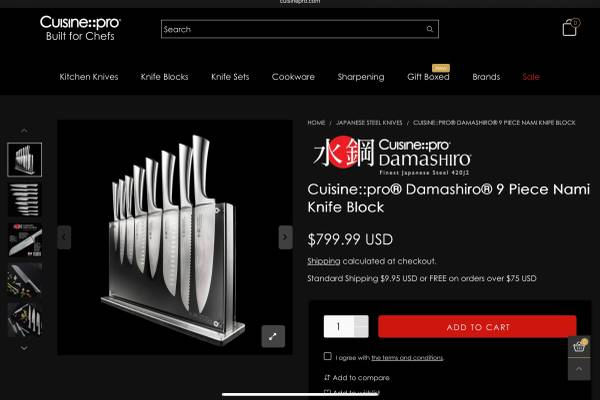Click the Cuisine::pro logo
This screenshot has width=600, height=400.
pyautogui.click(x=80, y=28)
